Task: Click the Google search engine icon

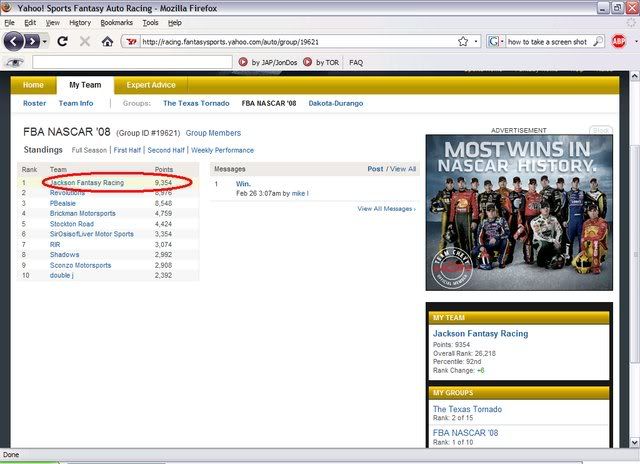Action: click(x=493, y=42)
